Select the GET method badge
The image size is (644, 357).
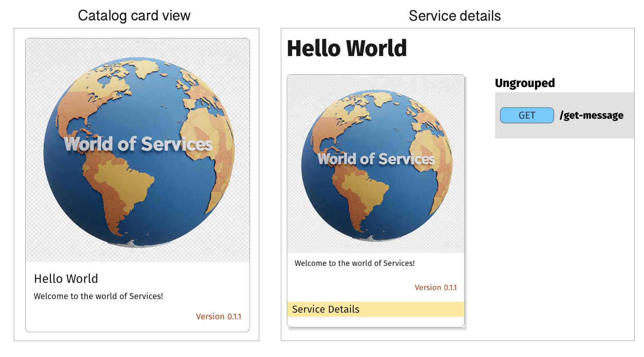[x=526, y=115]
